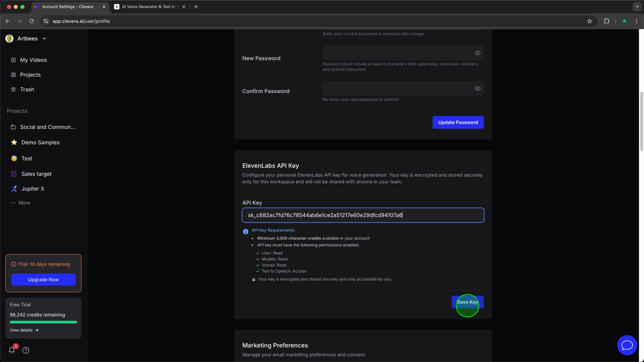644x362 pixels.
Task: Open the browser extensions puzzle icon
Action: coord(607,21)
